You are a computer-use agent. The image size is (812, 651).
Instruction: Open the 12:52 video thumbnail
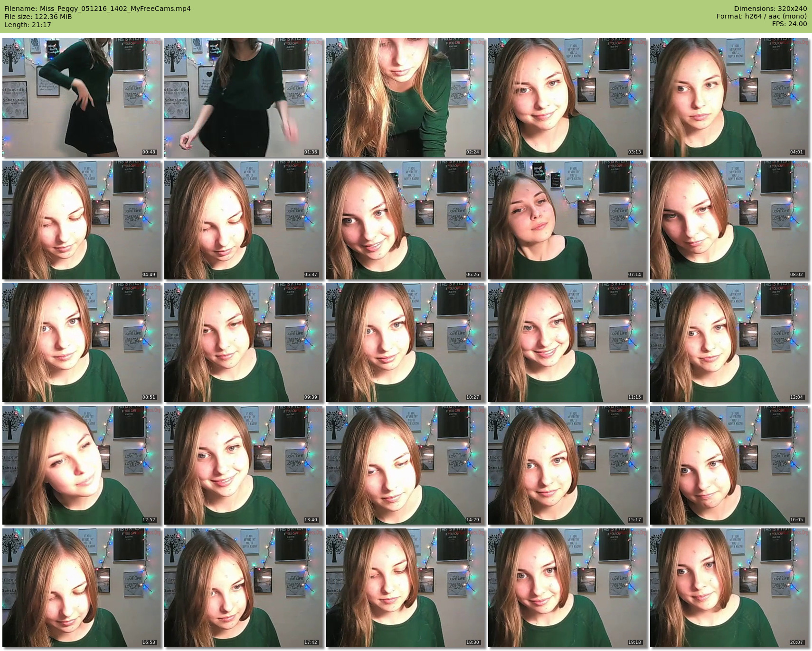(82, 465)
